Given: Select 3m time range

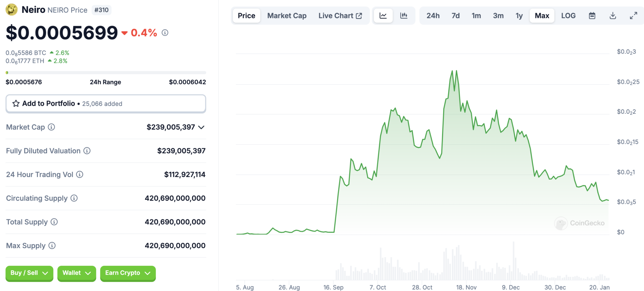Looking at the screenshot, I should (x=498, y=15).
